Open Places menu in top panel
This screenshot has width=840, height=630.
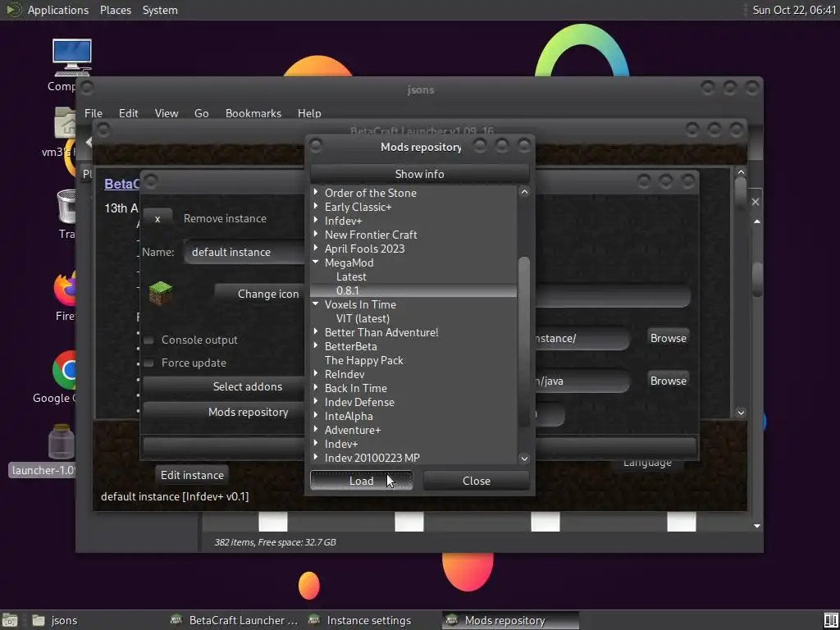(x=115, y=10)
